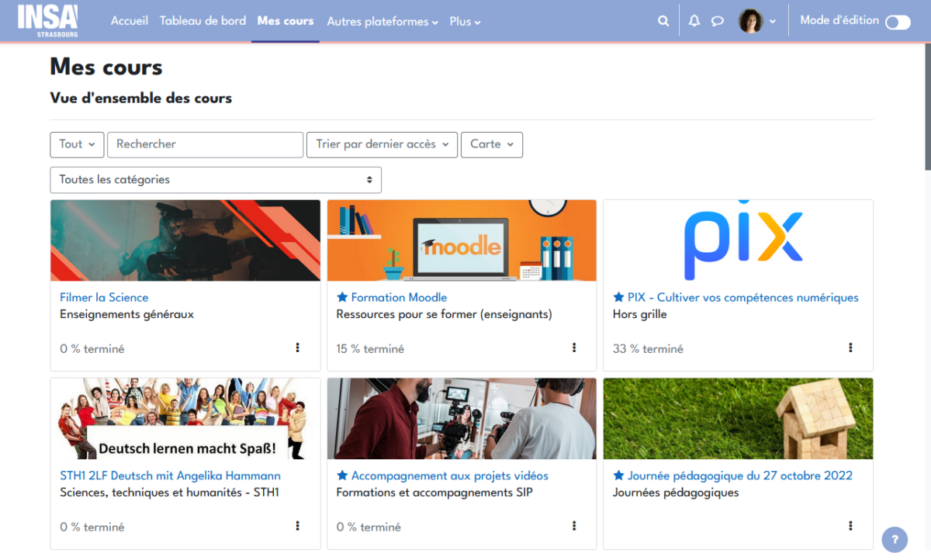
Task: Expand the Carte display dropdown
Action: (x=492, y=144)
